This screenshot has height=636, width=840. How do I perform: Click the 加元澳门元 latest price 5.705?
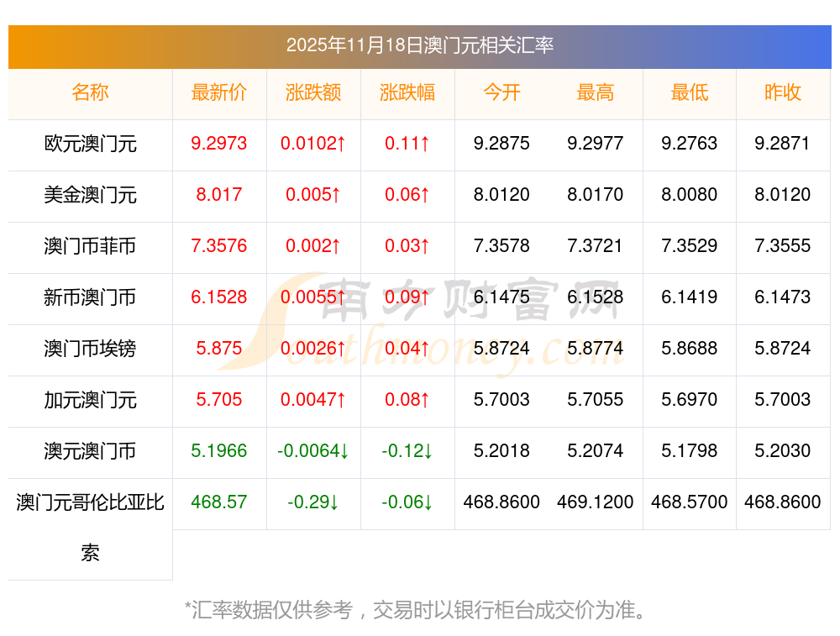click(x=218, y=400)
